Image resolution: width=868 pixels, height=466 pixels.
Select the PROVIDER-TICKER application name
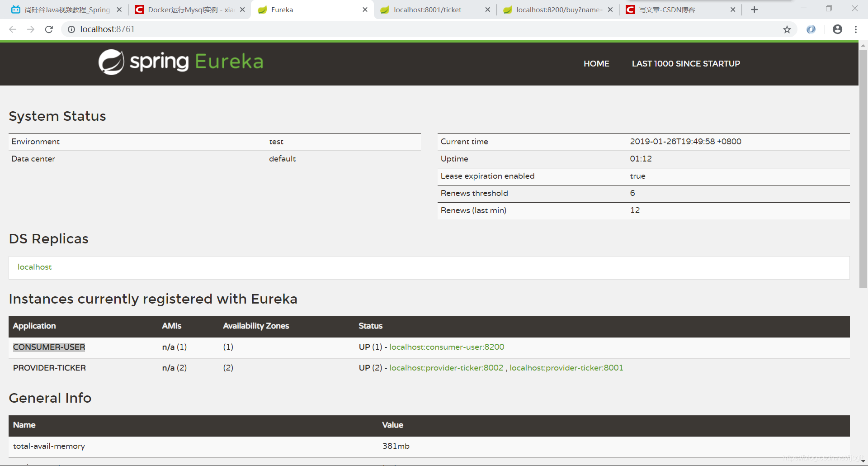click(x=49, y=368)
